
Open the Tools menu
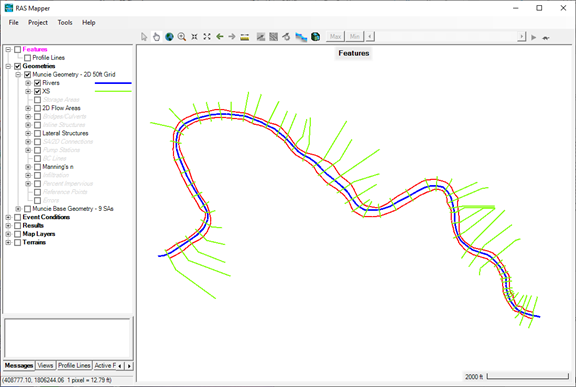[x=65, y=23]
